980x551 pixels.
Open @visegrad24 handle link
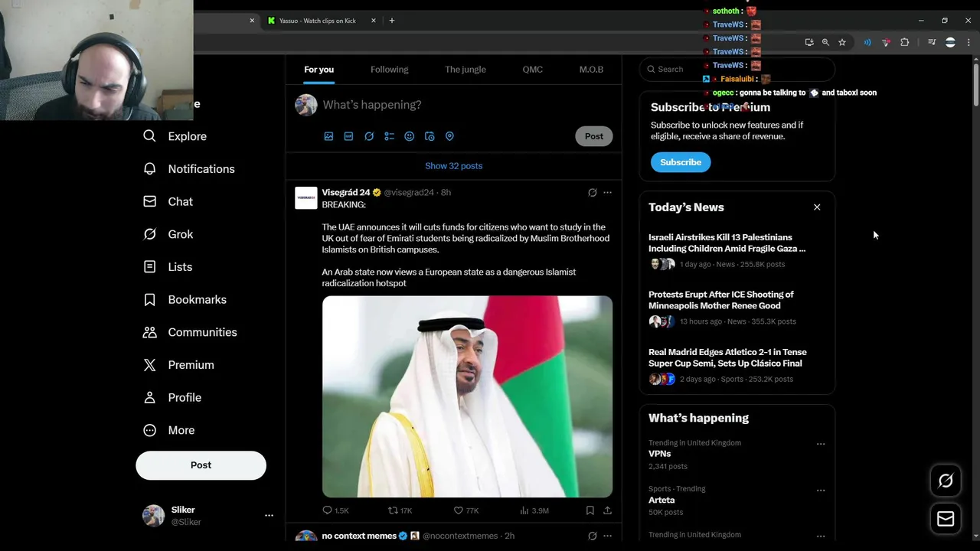tap(409, 193)
